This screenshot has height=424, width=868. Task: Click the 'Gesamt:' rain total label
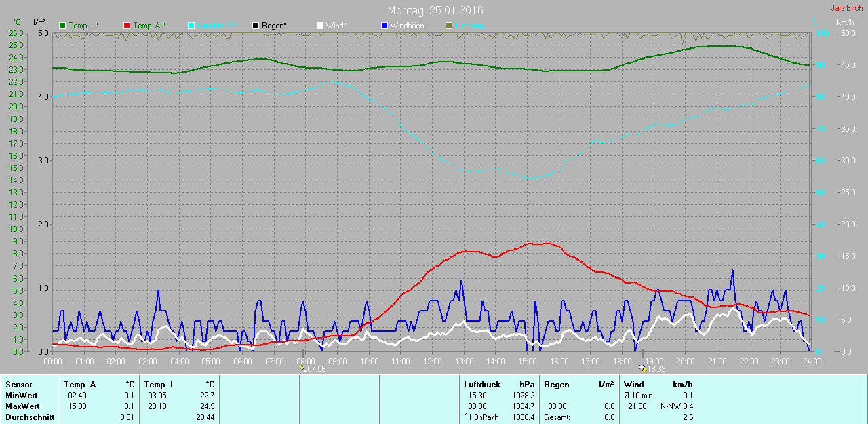(557, 417)
